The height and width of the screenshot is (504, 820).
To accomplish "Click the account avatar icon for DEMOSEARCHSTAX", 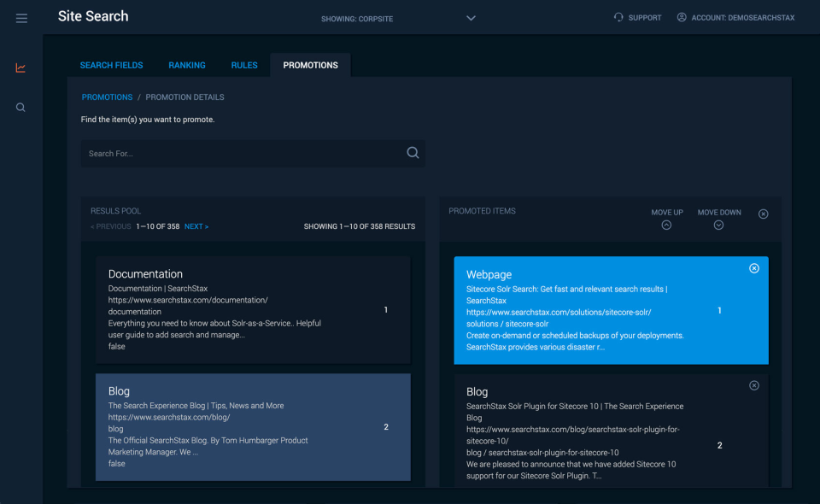I will tap(681, 17).
